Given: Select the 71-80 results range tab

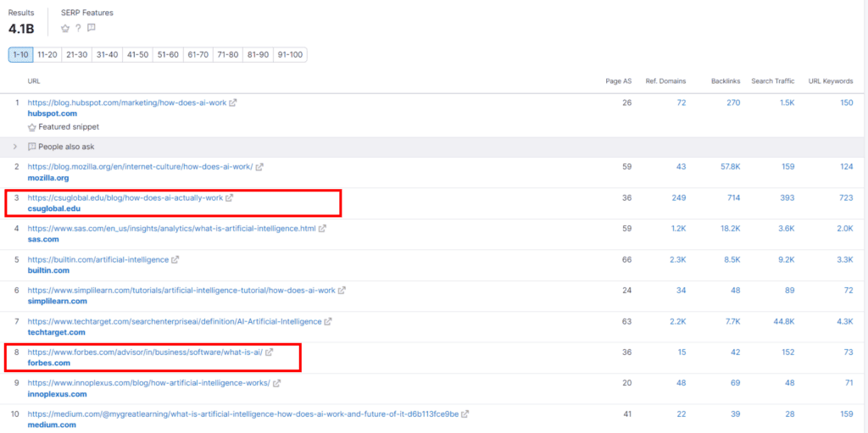Looking at the screenshot, I should (x=228, y=55).
